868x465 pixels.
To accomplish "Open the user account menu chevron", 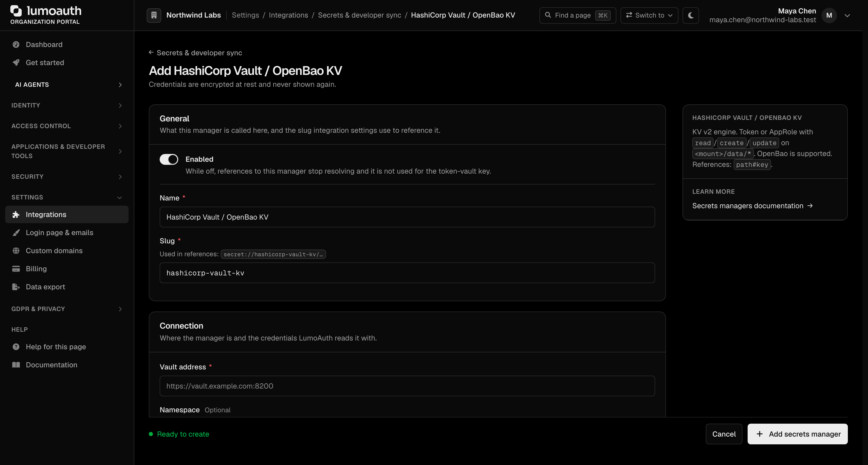I will pos(847,16).
